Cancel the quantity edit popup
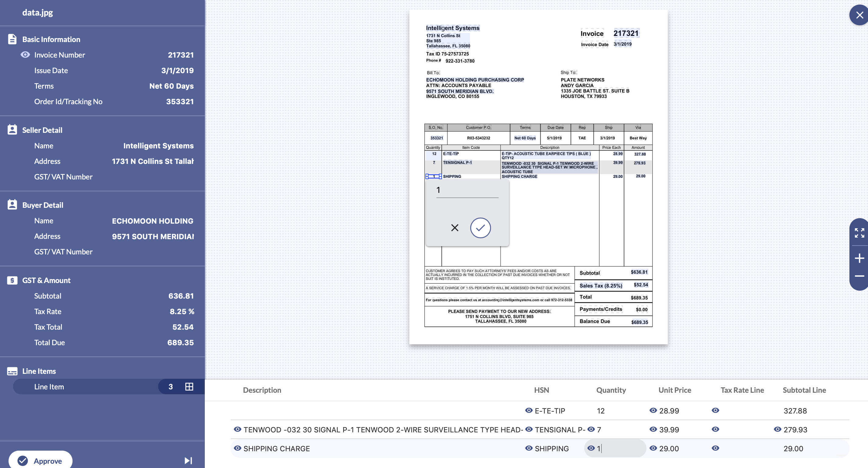The image size is (868, 468). pyautogui.click(x=454, y=228)
